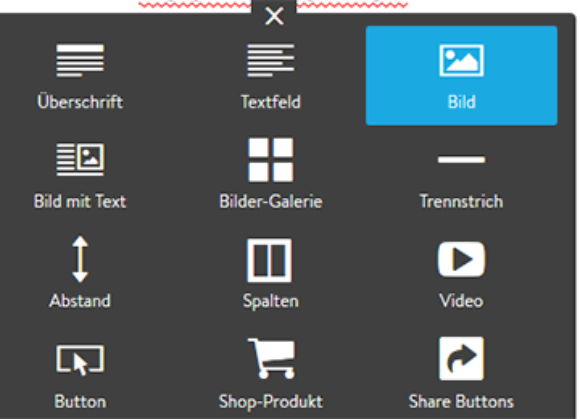Click the Share Buttons label

[x=461, y=402]
